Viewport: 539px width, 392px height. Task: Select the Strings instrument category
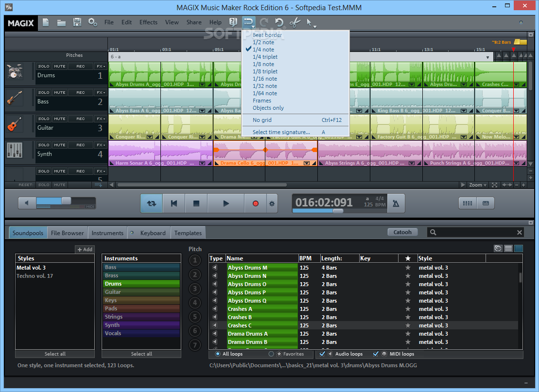pyautogui.click(x=141, y=317)
